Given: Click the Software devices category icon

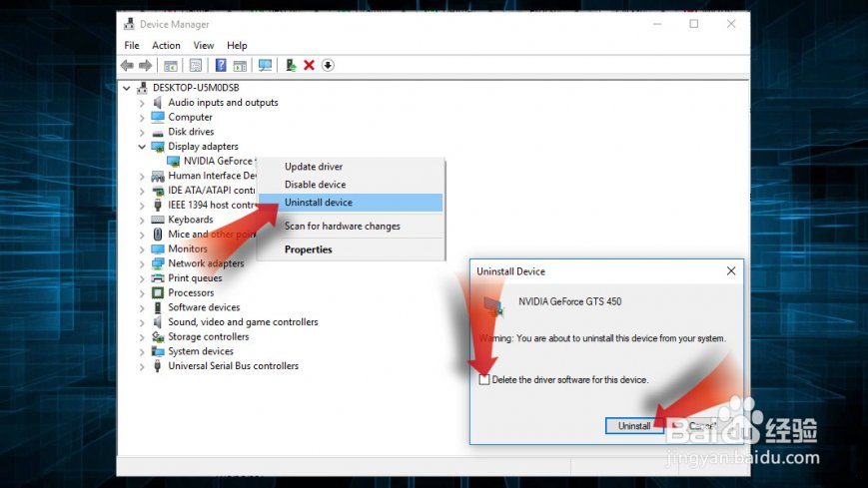Looking at the screenshot, I should (x=158, y=307).
